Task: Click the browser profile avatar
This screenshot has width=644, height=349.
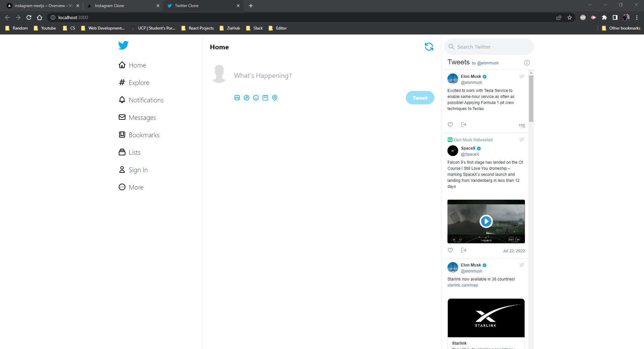Action: pos(626,17)
